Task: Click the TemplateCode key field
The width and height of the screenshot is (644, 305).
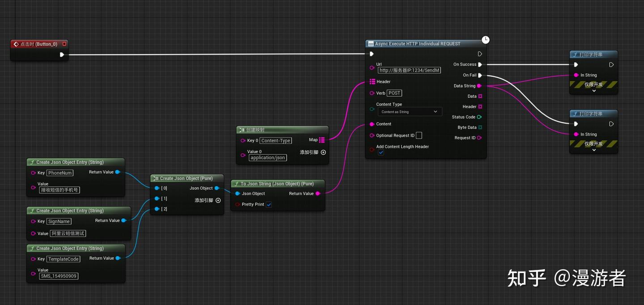Action: 64,259
